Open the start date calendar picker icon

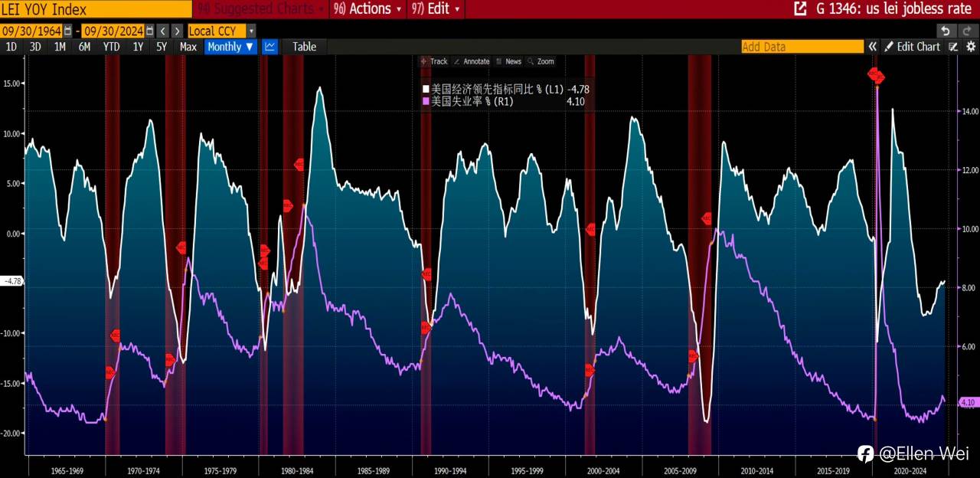(x=67, y=31)
